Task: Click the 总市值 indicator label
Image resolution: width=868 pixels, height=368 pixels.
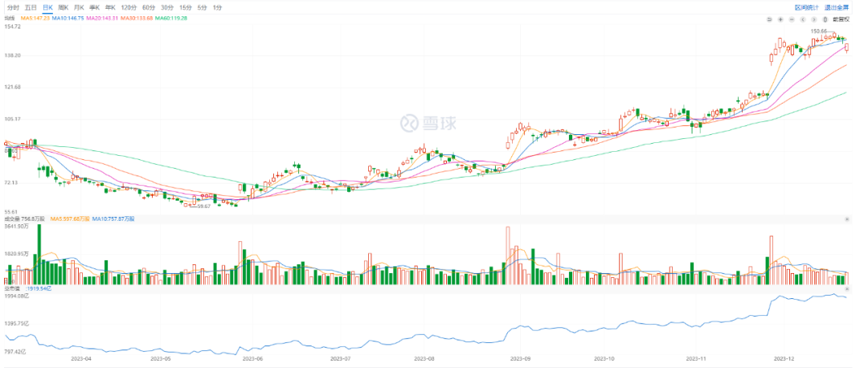Action: click(x=12, y=287)
